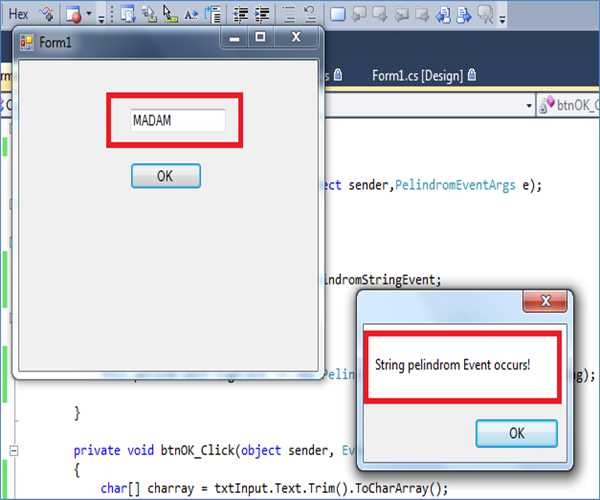
Task: Toggle the Hex display button
Action: (17, 14)
